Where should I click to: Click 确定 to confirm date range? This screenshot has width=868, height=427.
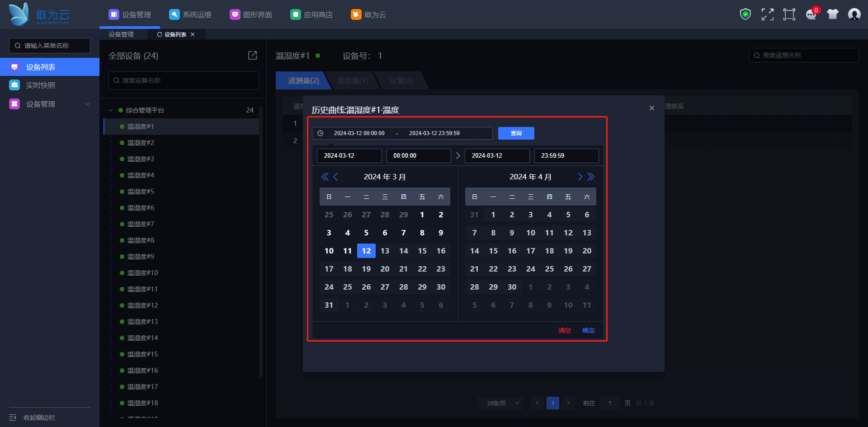pyautogui.click(x=588, y=330)
